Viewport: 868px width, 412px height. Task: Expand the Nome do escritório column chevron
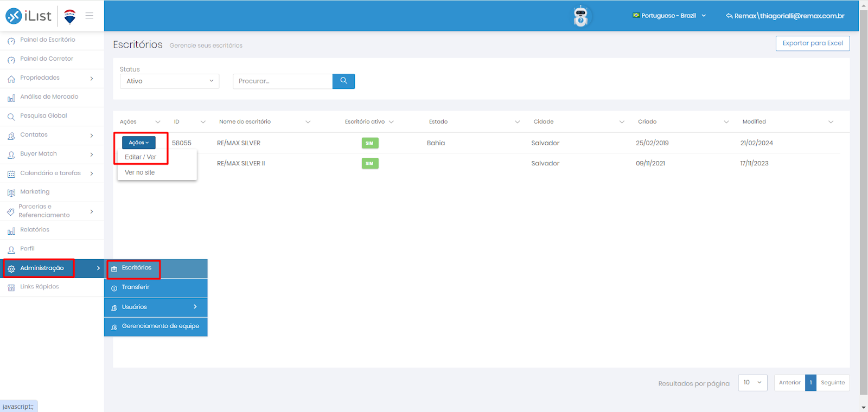[308, 122]
